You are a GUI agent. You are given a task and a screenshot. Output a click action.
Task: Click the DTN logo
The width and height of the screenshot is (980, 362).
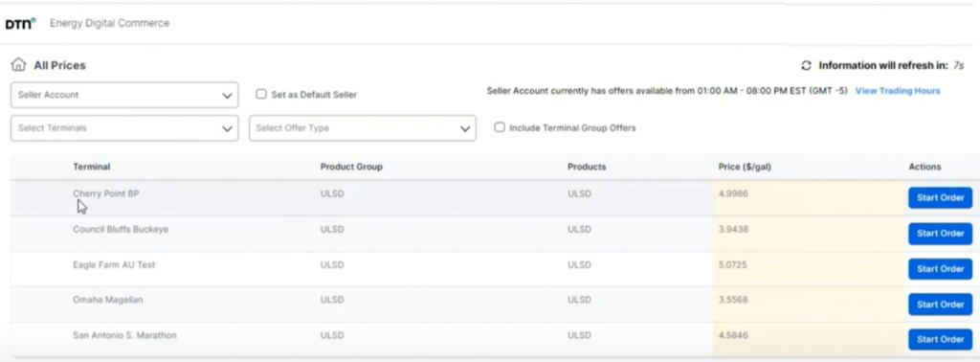21,24
